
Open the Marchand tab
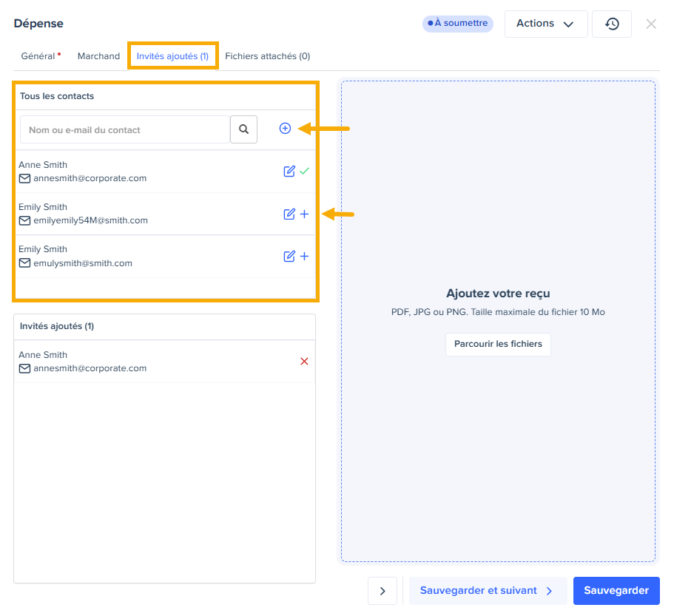pyautogui.click(x=98, y=56)
